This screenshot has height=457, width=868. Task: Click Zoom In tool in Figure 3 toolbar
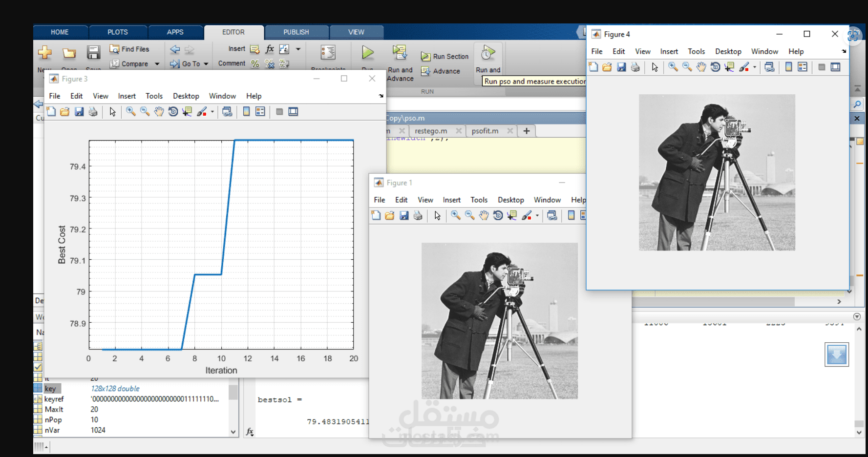[x=130, y=112]
